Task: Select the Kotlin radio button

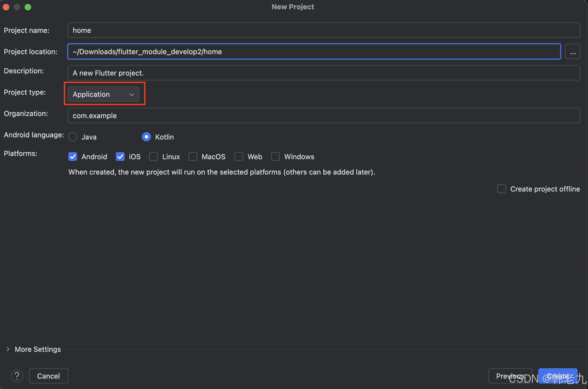Action: tap(146, 137)
